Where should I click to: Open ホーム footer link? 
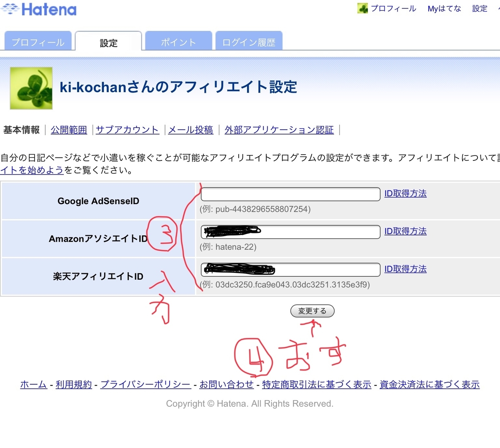(33, 385)
